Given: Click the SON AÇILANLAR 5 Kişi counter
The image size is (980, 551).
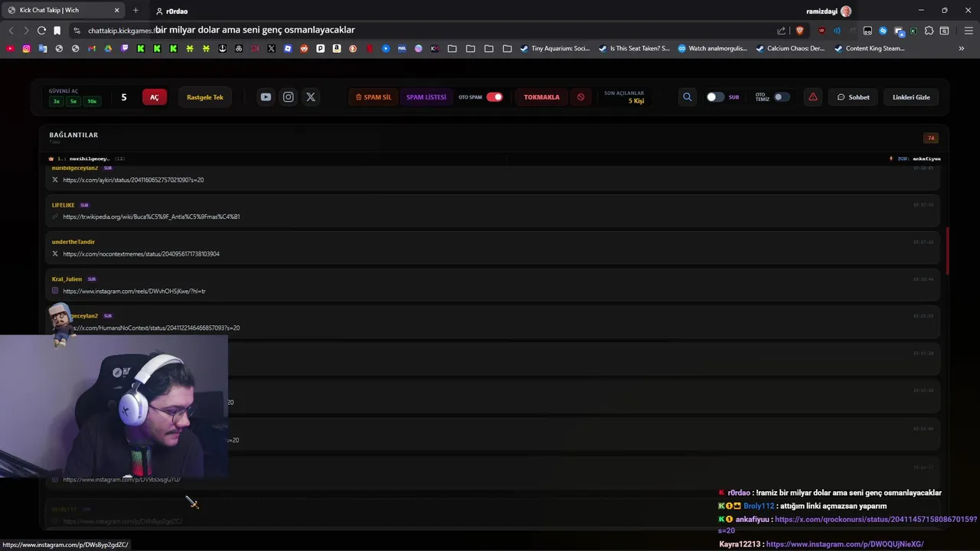Looking at the screenshot, I should 624,97.
